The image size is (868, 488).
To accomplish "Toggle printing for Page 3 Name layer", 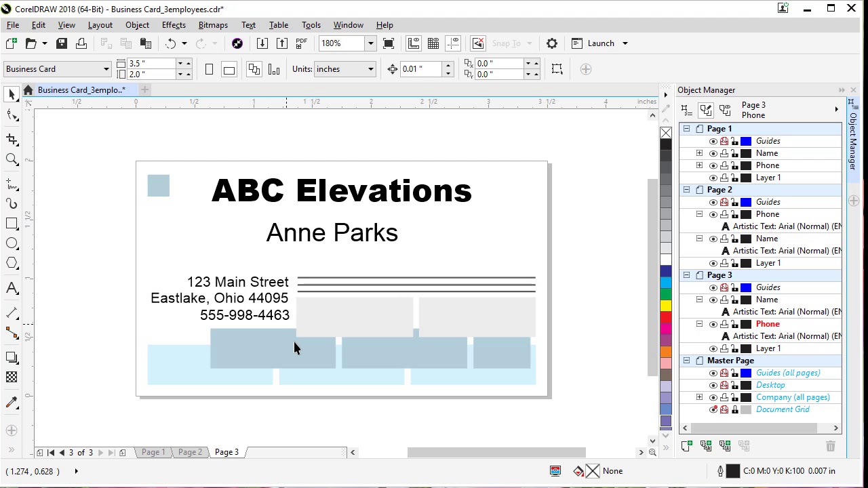I will pyautogui.click(x=724, y=300).
